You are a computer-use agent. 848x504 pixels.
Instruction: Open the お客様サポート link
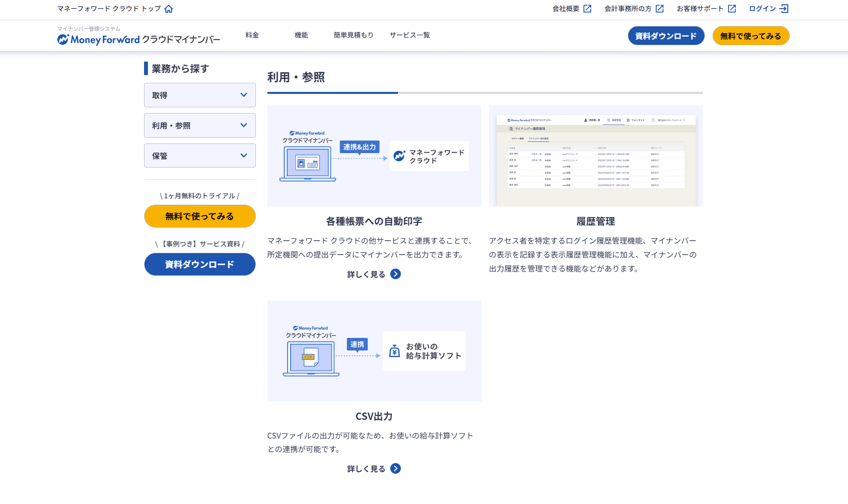[700, 9]
